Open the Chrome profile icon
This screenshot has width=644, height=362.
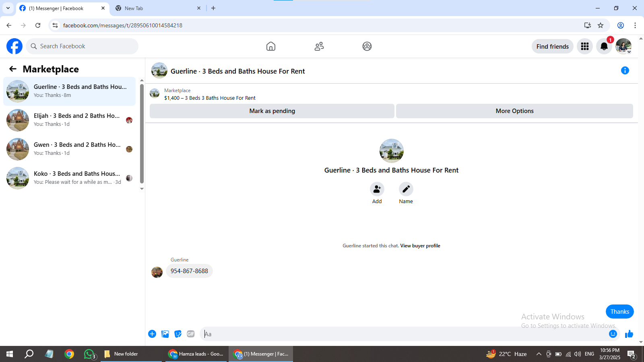point(621,25)
